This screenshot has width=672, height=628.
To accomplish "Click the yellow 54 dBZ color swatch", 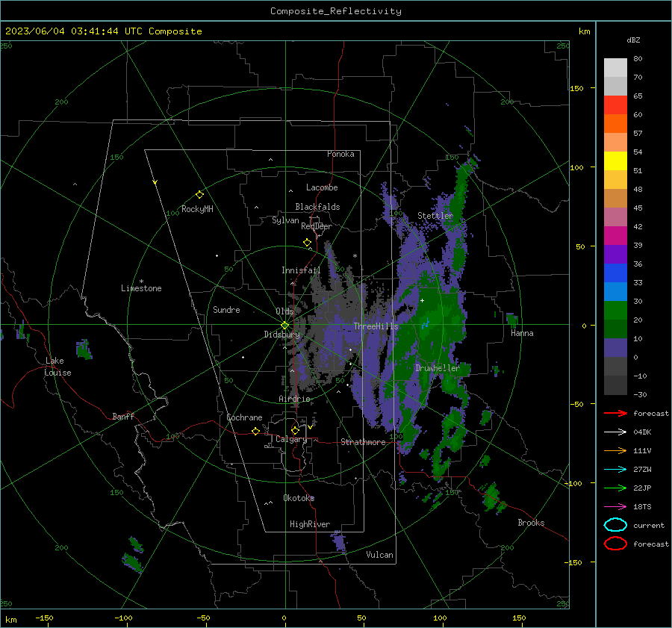I will [615, 161].
